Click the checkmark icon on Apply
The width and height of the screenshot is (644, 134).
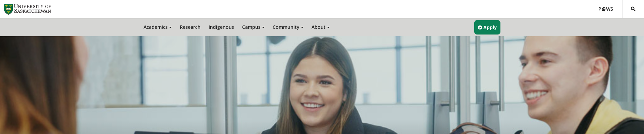tap(480, 27)
